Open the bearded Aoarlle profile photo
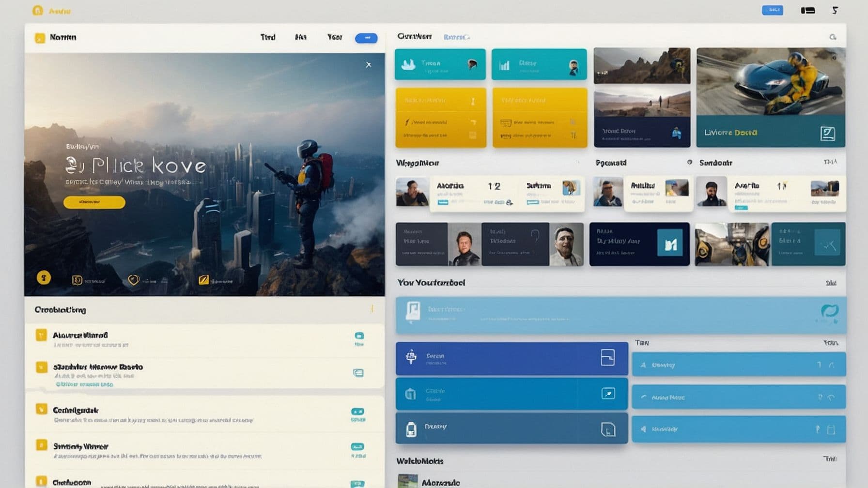The width and height of the screenshot is (868, 488). 712,192
